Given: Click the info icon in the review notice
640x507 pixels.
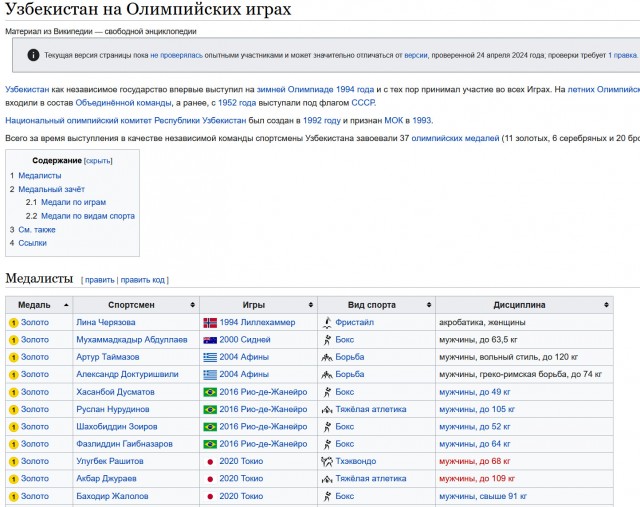Looking at the screenshot, I should (x=33, y=55).
